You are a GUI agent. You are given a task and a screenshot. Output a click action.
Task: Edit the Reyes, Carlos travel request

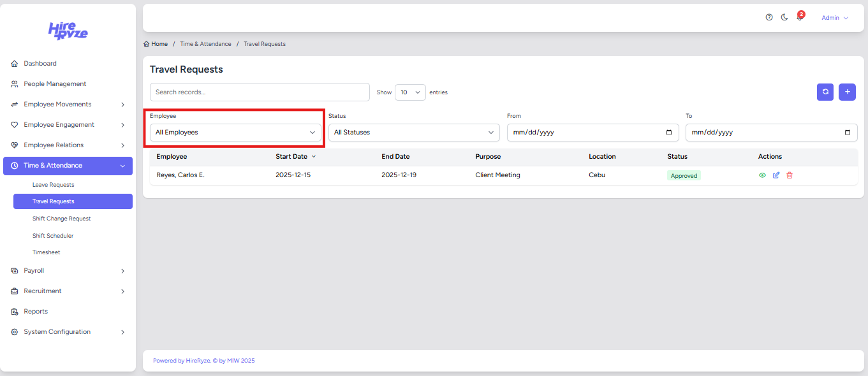776,175
